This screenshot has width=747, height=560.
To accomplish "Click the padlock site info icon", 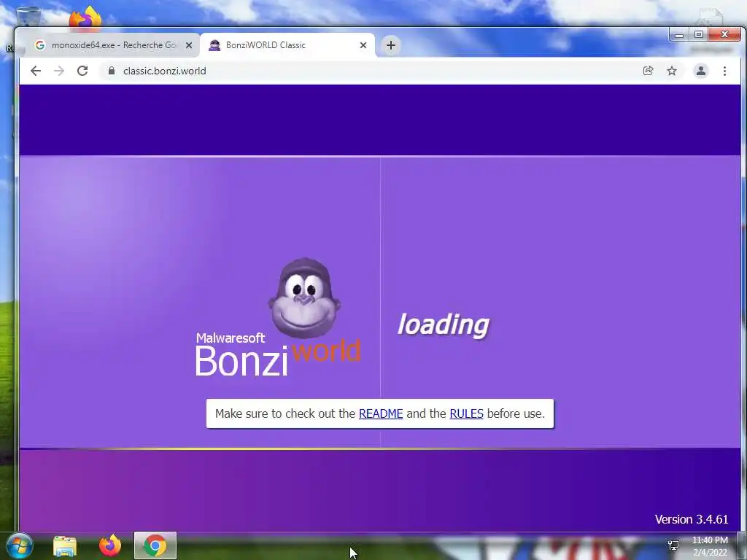I will (112, 71).
